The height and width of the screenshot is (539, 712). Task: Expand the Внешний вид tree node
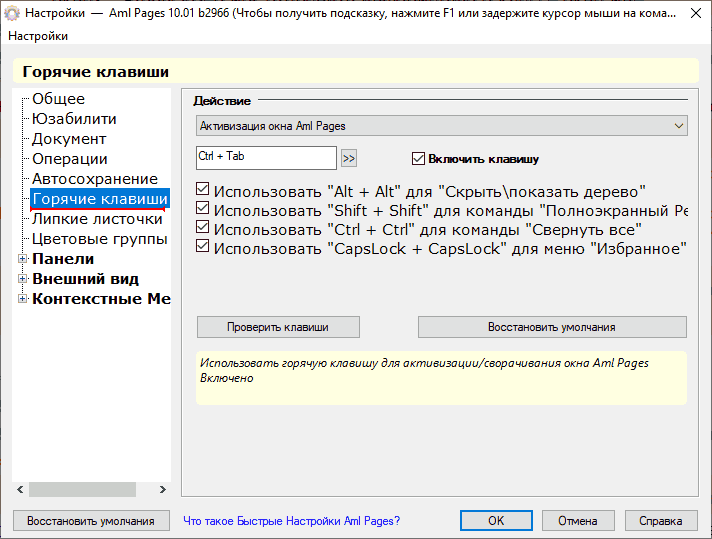22,279
